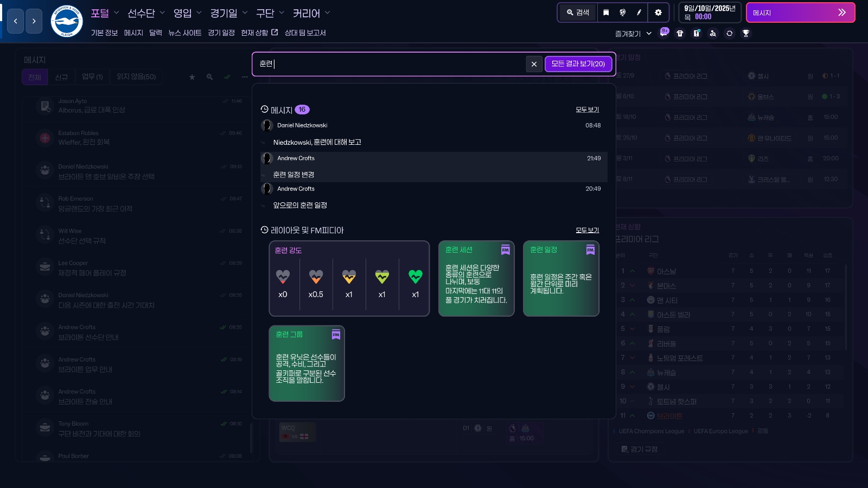Open the bookmark icon in top toolbar
868x488 pixels.
(x=606, y=12)
